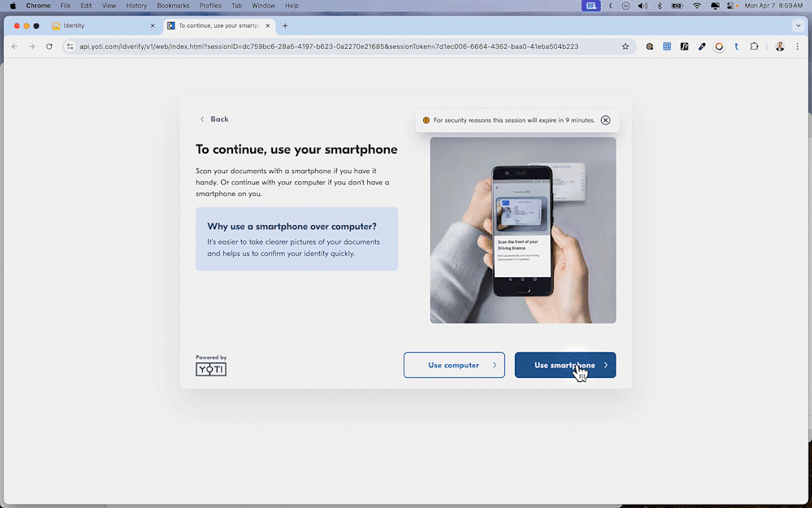Open the three-dot Chrome menu

pos(797,46)
